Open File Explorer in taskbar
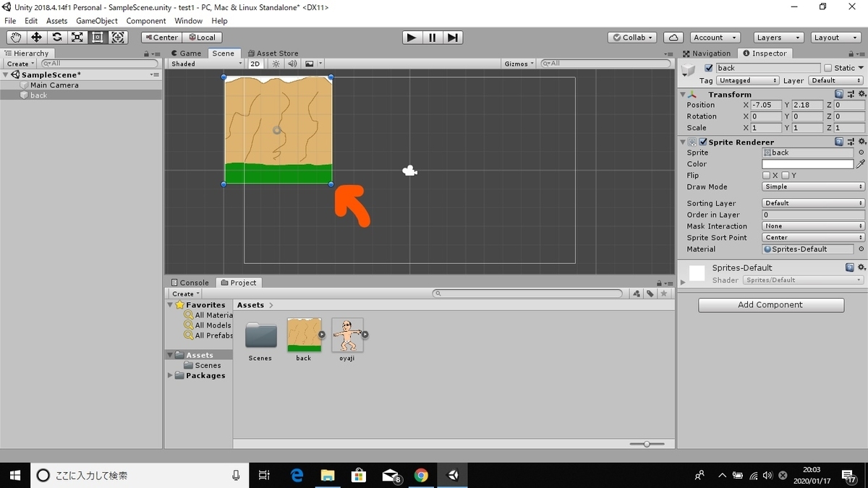 point(328,475)
